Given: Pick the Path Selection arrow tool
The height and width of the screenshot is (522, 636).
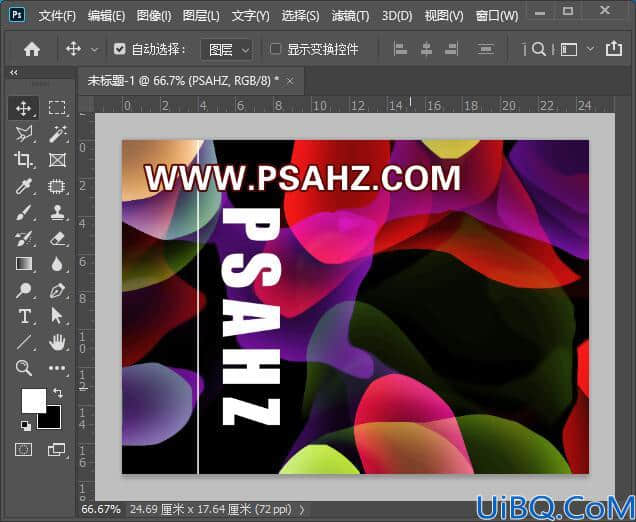Looking at the screenshot, I should point(56,316).
